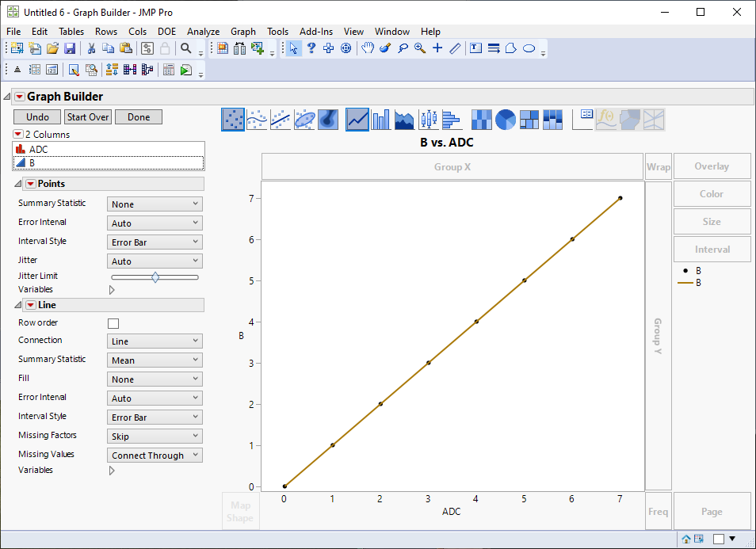Click the Help question mark tool
Viewport: 756px width, 549px height.
point(311,48)
